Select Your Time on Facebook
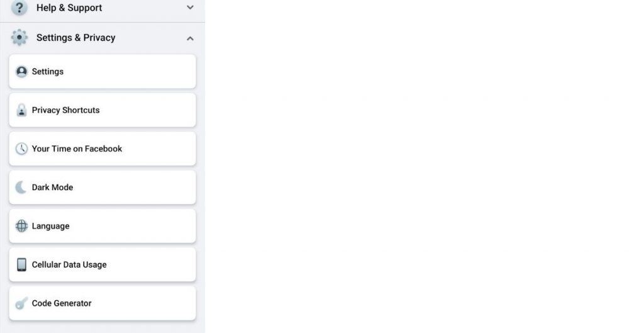The width and height of the screenshot is (644, 333). click(103, 149)
